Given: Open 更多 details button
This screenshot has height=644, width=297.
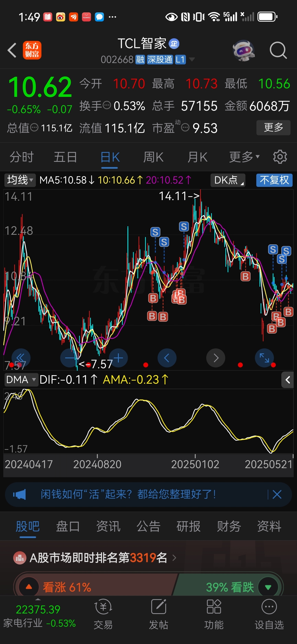Looking at the screenshot, I should coord(273,127).
